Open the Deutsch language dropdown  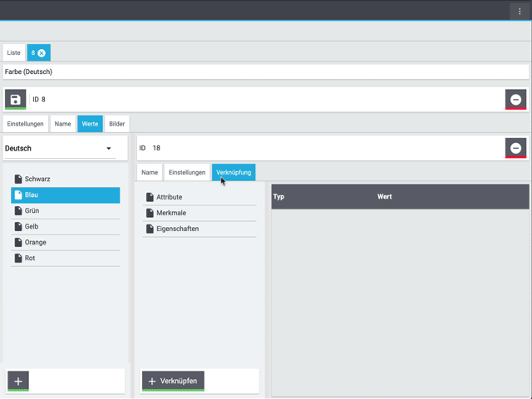pos(60,149)
